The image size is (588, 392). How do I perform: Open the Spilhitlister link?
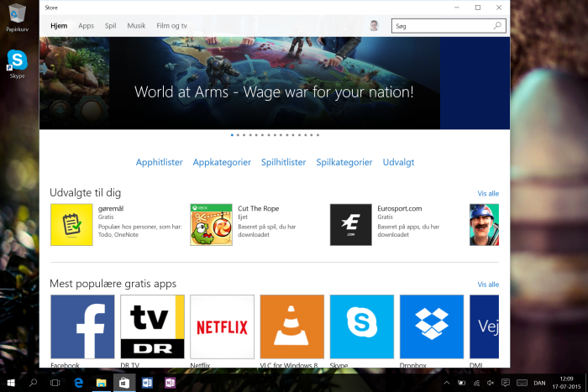click(x=283, y=162)
